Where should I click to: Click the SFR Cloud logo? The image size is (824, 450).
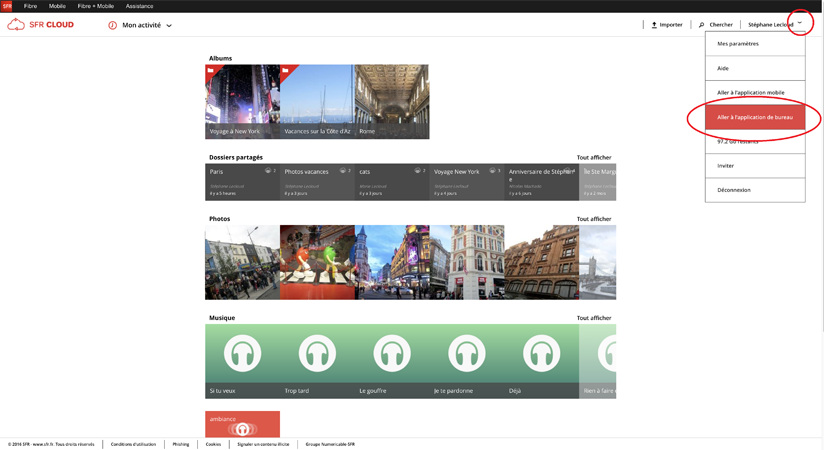pos(40,25)
